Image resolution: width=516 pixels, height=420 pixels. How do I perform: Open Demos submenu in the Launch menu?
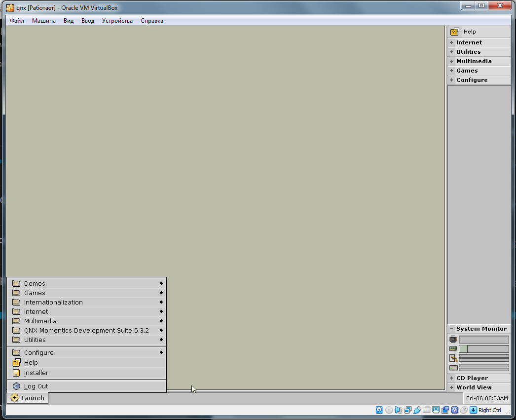pos(86,283)
